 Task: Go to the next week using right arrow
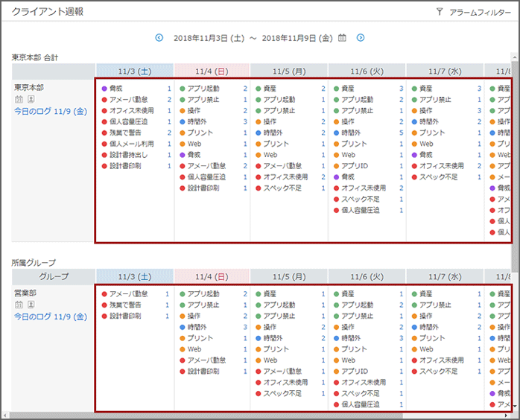361,38
